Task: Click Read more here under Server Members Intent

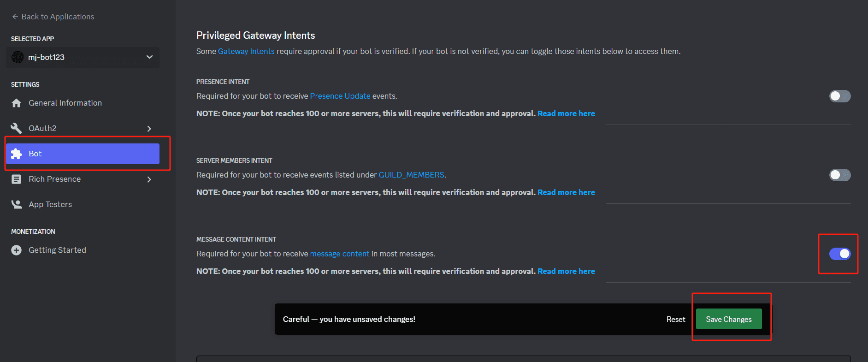Action: click(x=566, y=192)
